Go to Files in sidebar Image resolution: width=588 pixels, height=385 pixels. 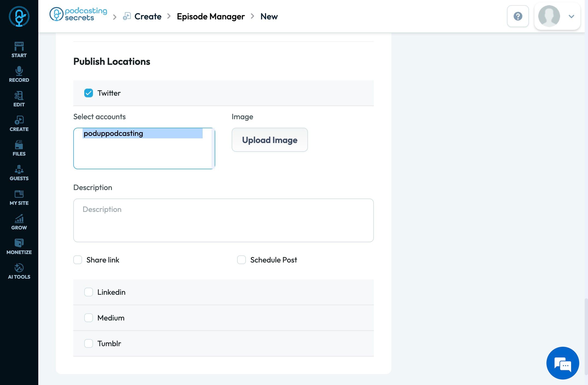19,148
